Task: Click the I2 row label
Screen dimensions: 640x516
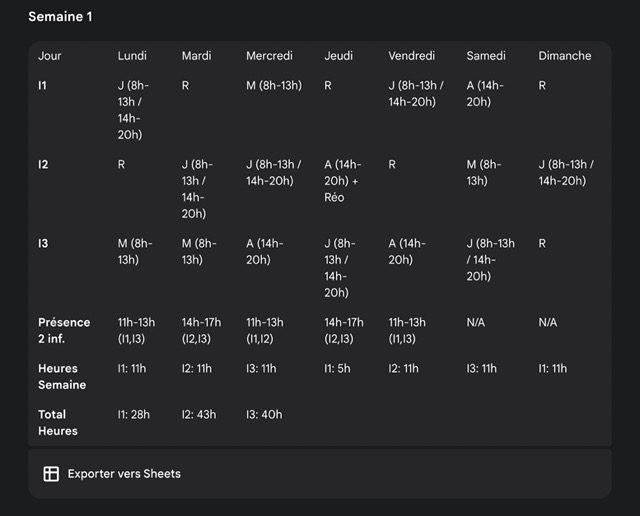Action: 43,164
